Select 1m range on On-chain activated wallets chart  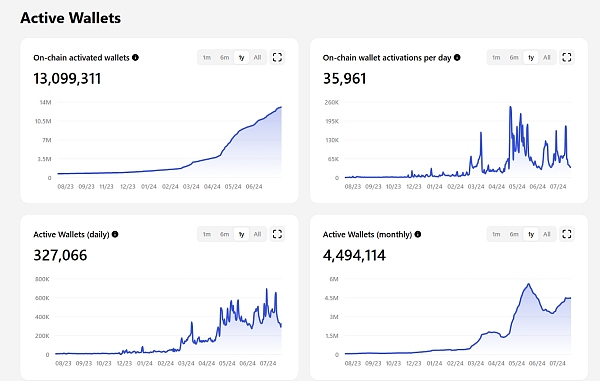pos(207,57)
